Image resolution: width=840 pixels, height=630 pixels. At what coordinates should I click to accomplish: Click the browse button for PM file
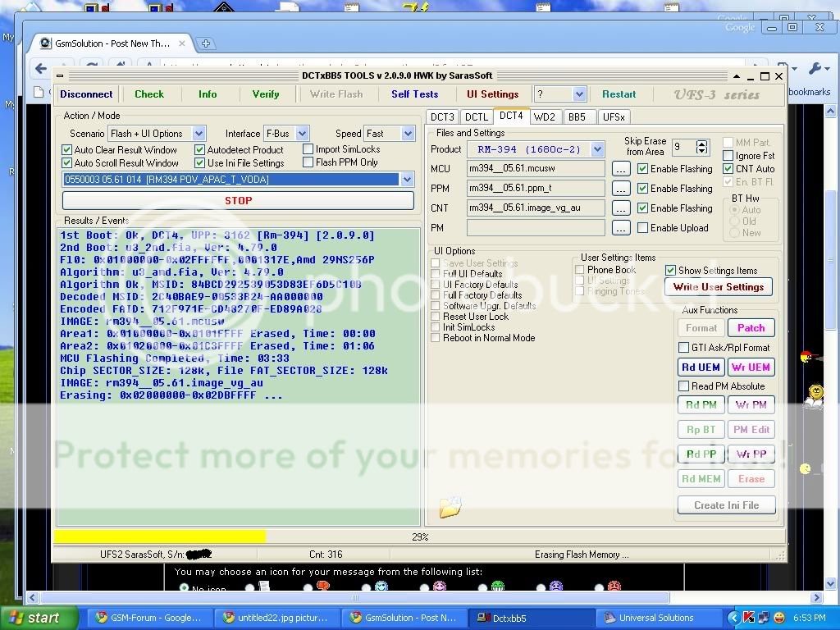pos(620,228)
